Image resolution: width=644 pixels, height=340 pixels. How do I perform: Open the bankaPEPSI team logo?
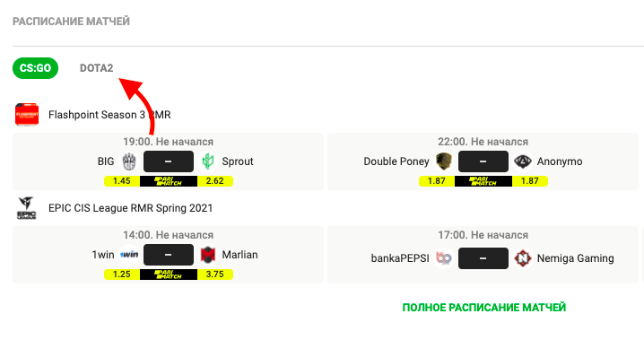[444, 258]
